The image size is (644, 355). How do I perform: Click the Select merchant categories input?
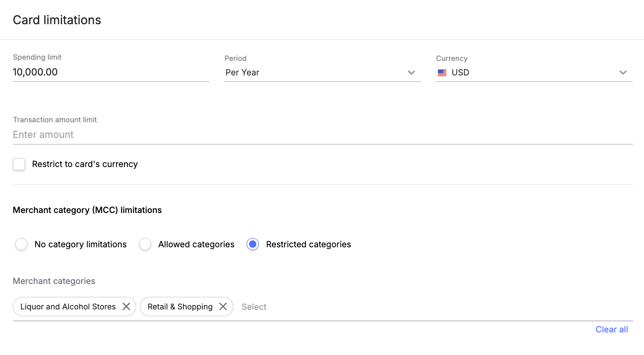[x=254, y=307]
